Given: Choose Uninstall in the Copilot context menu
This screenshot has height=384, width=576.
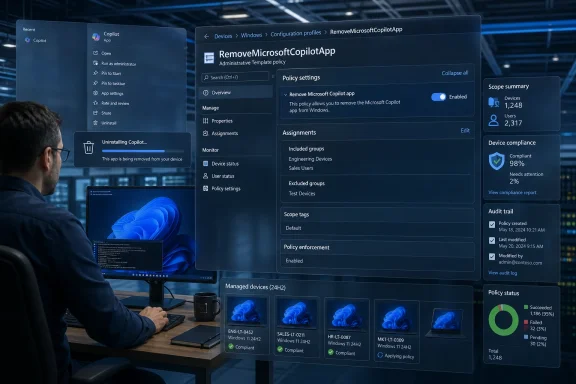Looking at the screenshot, I should (x=109, y=123).
